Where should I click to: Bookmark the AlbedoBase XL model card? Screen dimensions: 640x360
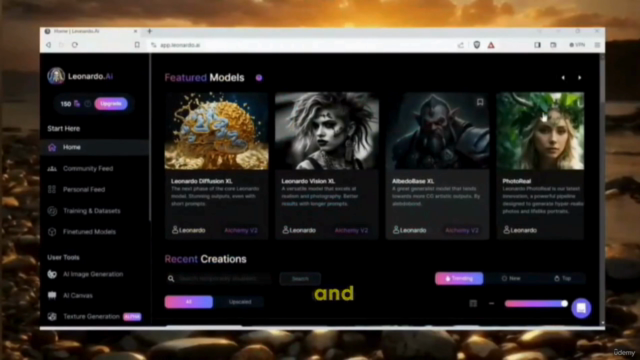coord(480,102)
